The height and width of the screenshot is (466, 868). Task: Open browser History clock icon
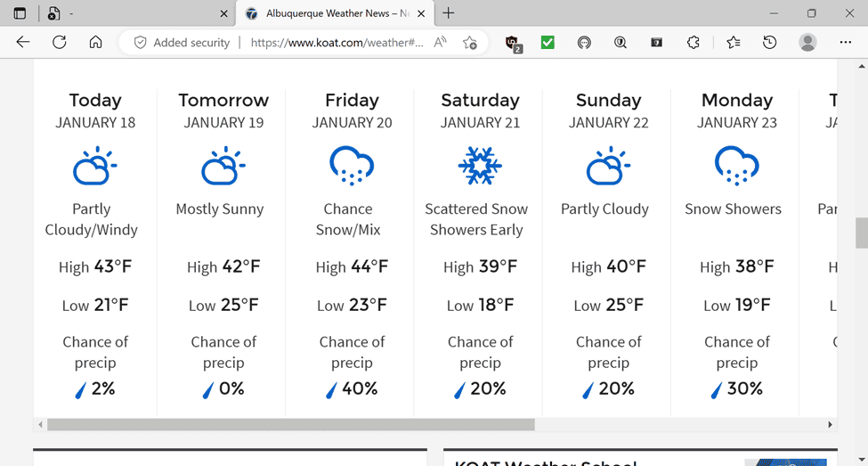pos(769,42)
